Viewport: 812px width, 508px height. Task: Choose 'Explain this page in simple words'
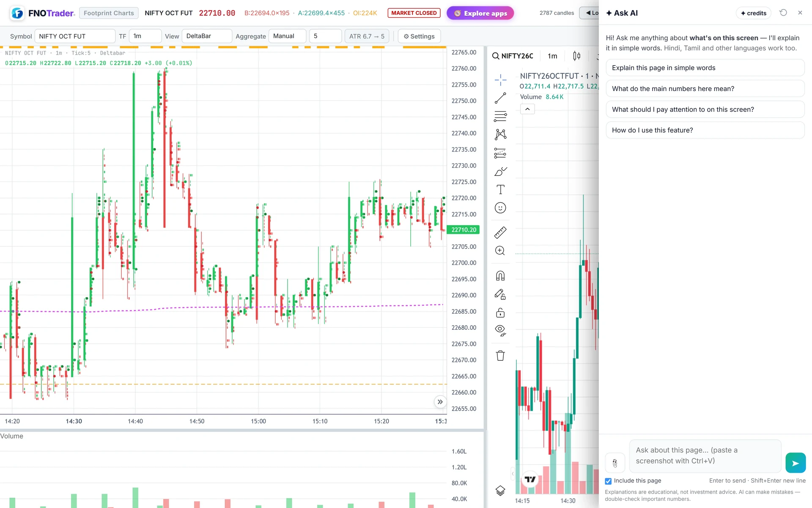705,68
